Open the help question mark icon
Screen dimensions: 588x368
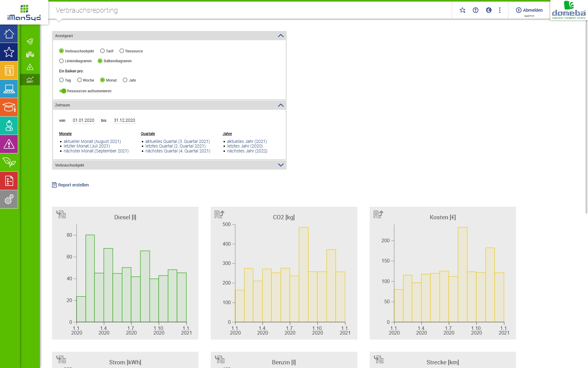(x=476, y=10)
